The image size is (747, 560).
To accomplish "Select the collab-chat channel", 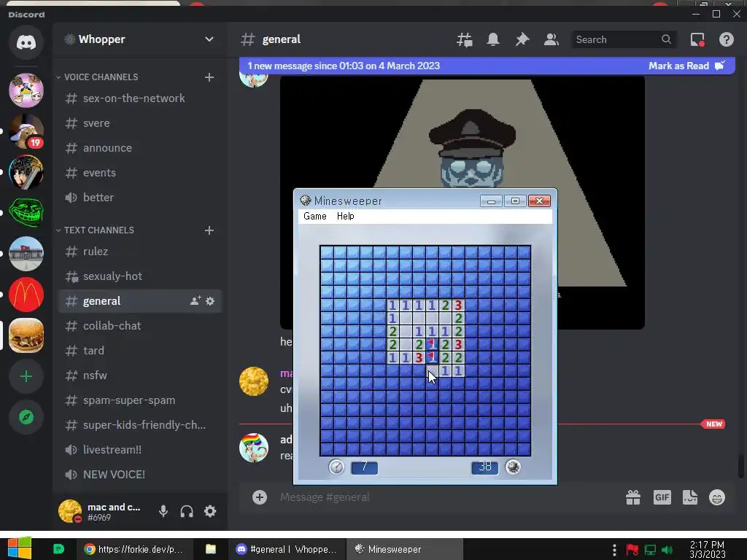I will (x=140, y=326).
